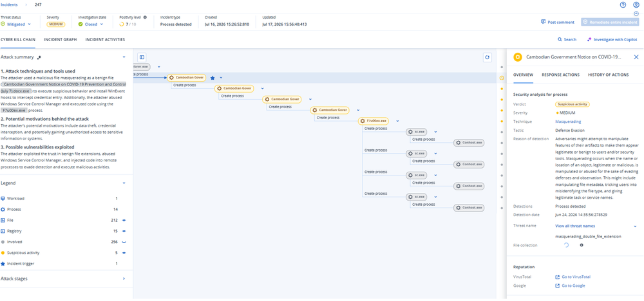
Task: Click the Remediate entire incident button
Action: pyautogui.click(x=610, y=22)
